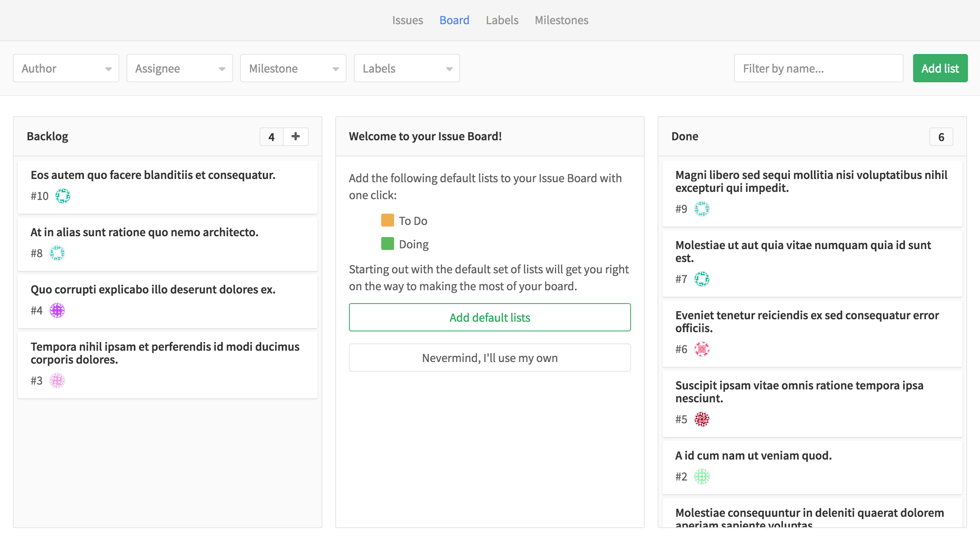
Task: Click the plus icon in Backlog header
Action: [295, 137]
